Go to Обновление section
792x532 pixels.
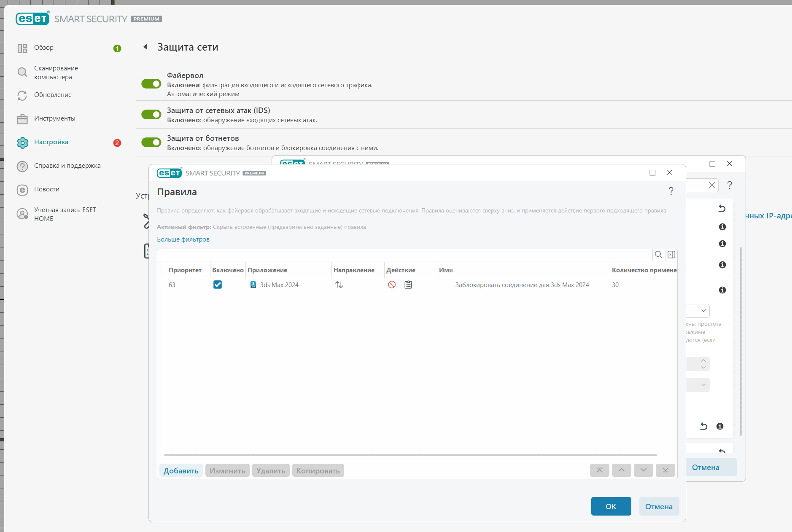(53, 95)
